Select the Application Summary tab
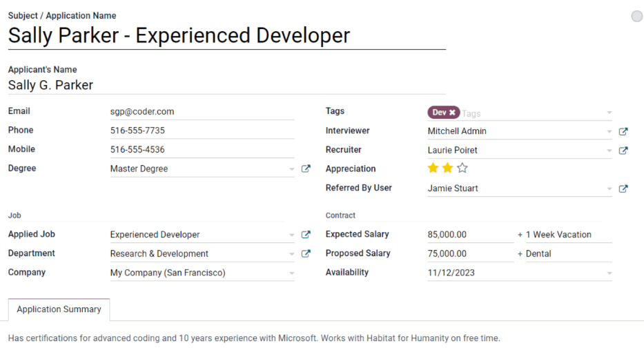Image resolution: width=644 pixels, height=359 pixels. [x=59, y=309]
